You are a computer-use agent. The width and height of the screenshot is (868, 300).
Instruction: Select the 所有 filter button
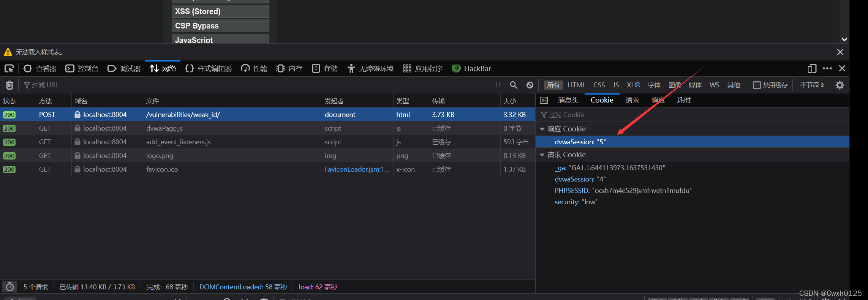tap(553, 85)
